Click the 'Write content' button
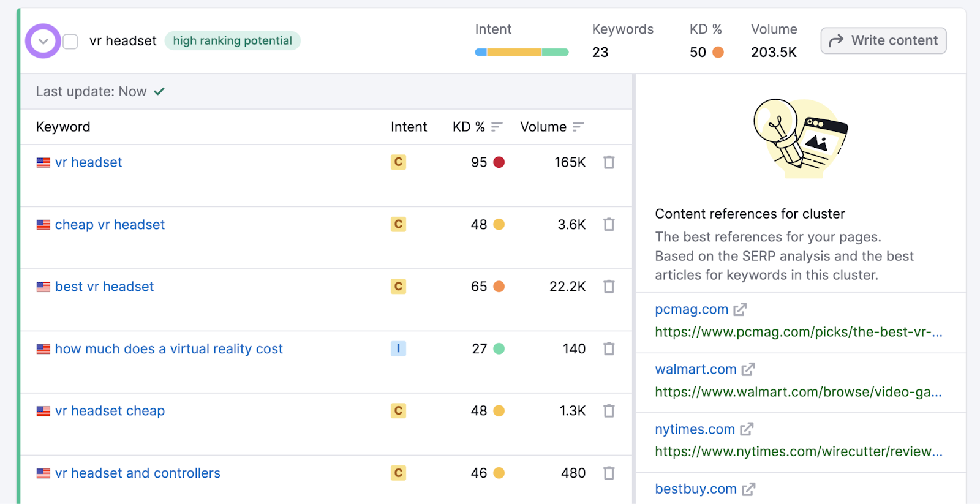Screen dimensions: 980x504 pos(883,41)
